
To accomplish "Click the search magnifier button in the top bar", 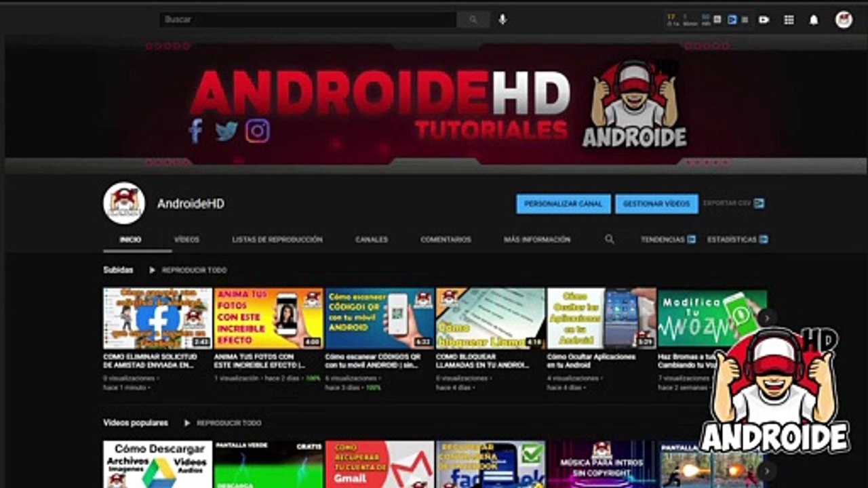I will (473, 20).
